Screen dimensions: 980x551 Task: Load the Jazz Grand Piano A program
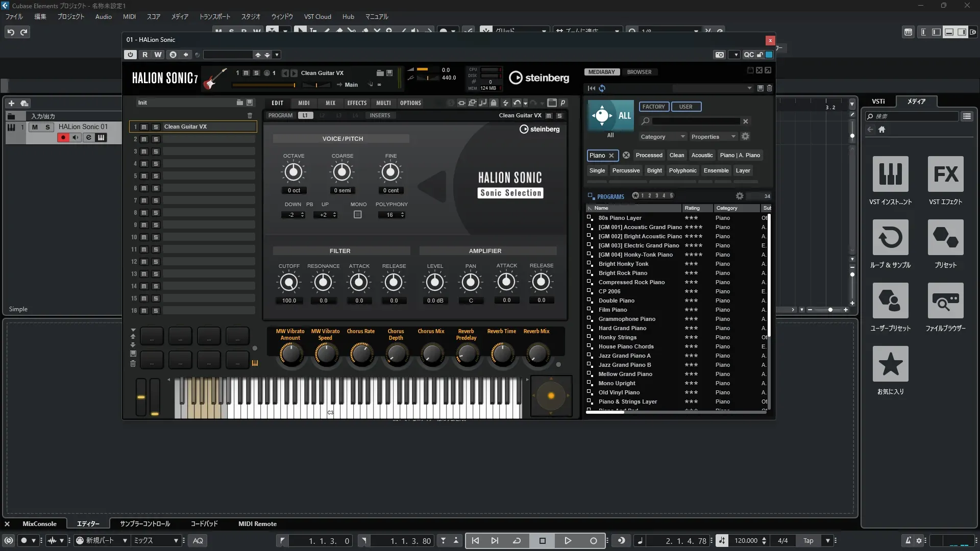624,356
